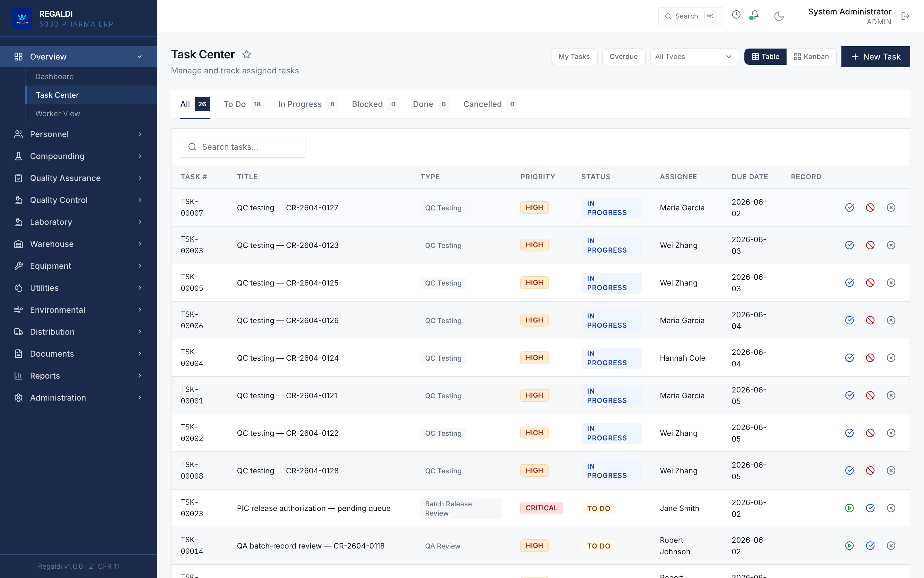
Task: Cancel task TSK-00008 X icon
Action: click(891, 470)
